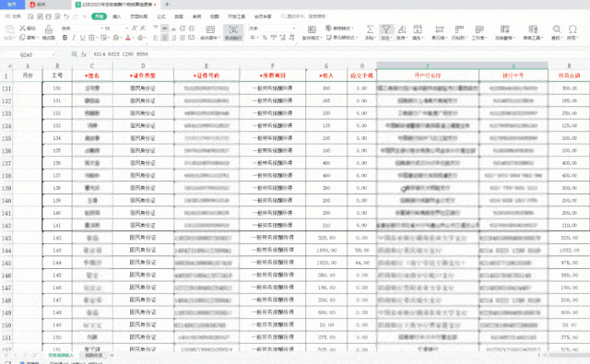Image resolution: width=590 pixels, height=364 pixels.
Task: Insert symbol with the Omega icon
Action: 572,29
